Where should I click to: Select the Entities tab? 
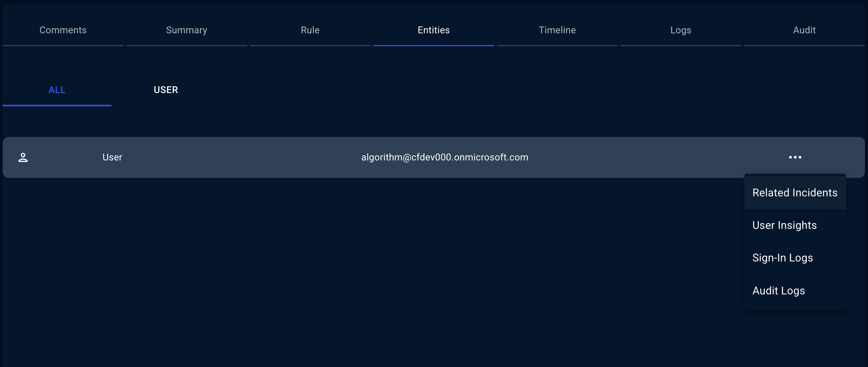(x=433, y=30)
